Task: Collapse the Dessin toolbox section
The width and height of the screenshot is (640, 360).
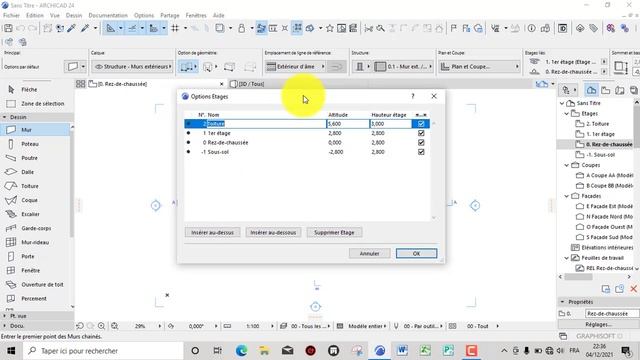Action: [4, 117]
